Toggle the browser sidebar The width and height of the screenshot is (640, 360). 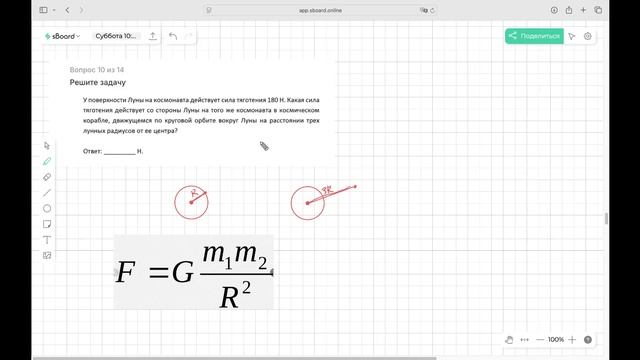point(44,10)
